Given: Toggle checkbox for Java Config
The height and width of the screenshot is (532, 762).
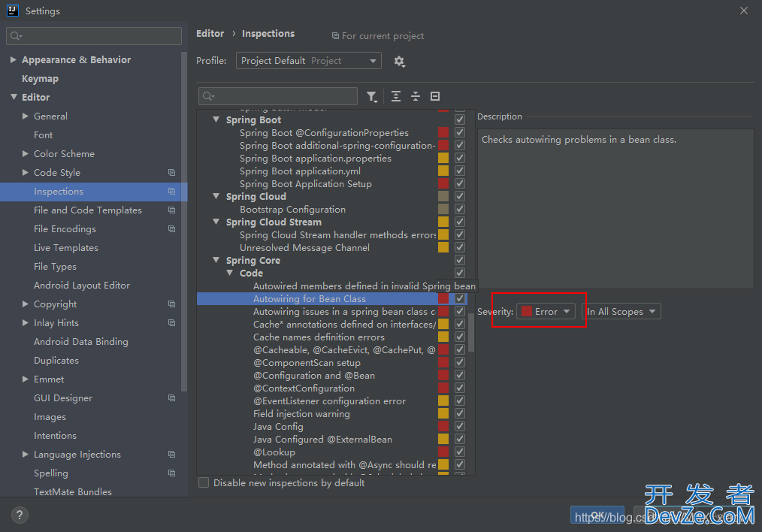Looking at the screenshot, I should click(x=460, y=426).
